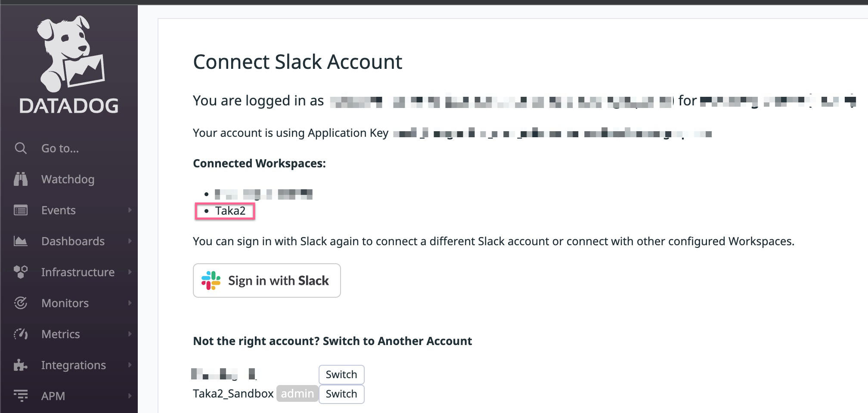Click the Events list icon
Image resolution: width=868 pixels, height=413 pixels.
point(21,210)
